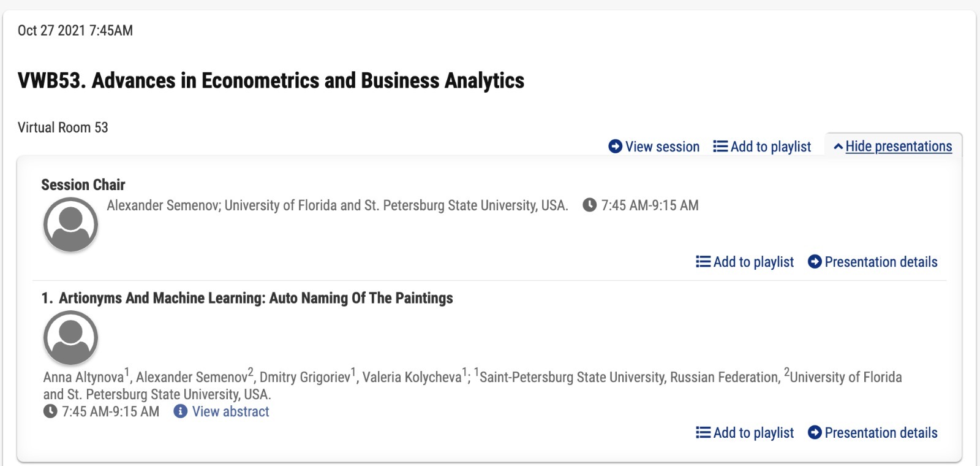The width and height of the screenshot is (980, 466).
Task: Click the 7:45 AM-9:15 AM time under Artionyms
Action: pos(110,411)
